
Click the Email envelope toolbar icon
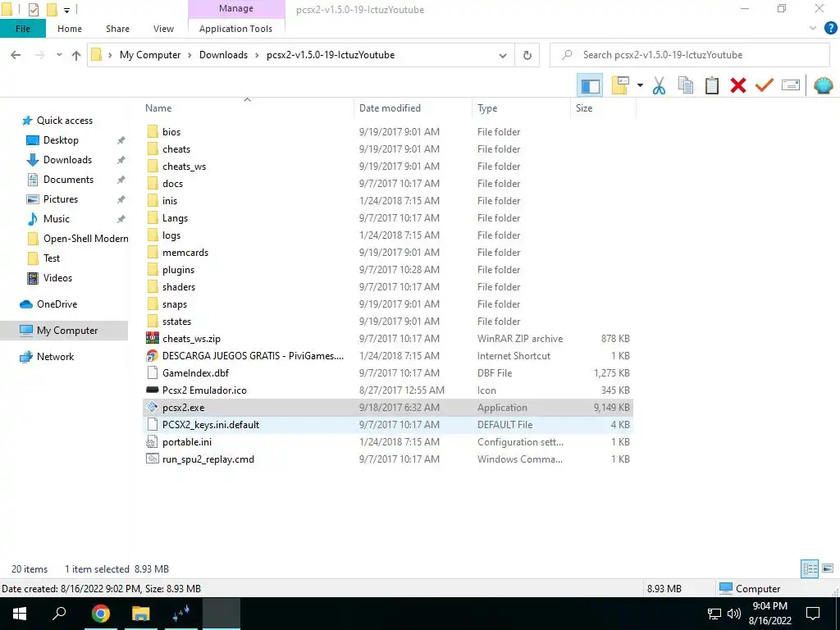click(x=791, y=85)
